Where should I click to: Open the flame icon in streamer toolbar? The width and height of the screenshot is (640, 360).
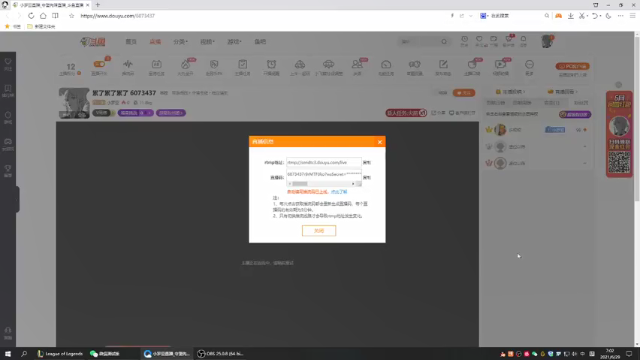tap(185, 64)
